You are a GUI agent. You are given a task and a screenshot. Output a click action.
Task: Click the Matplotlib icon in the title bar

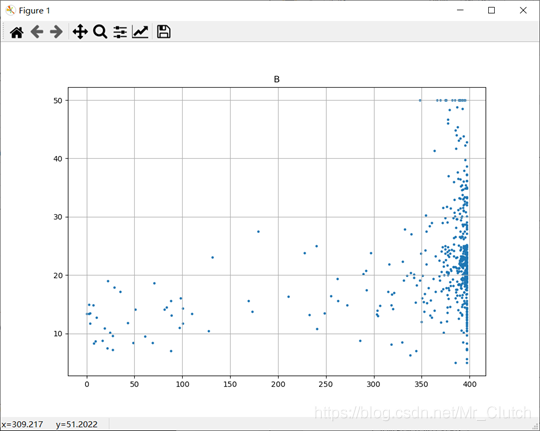(10, 11)
